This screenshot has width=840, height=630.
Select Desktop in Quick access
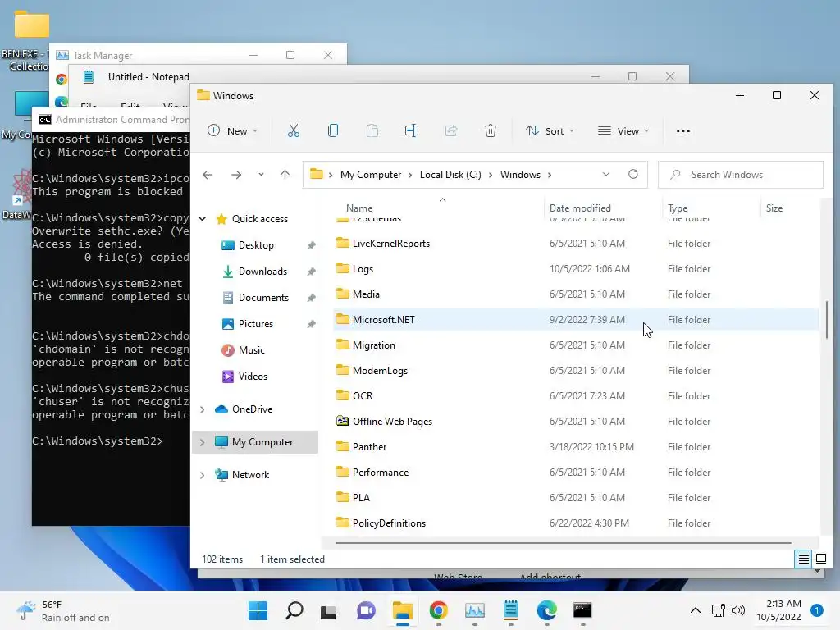[x=256, y=245]
